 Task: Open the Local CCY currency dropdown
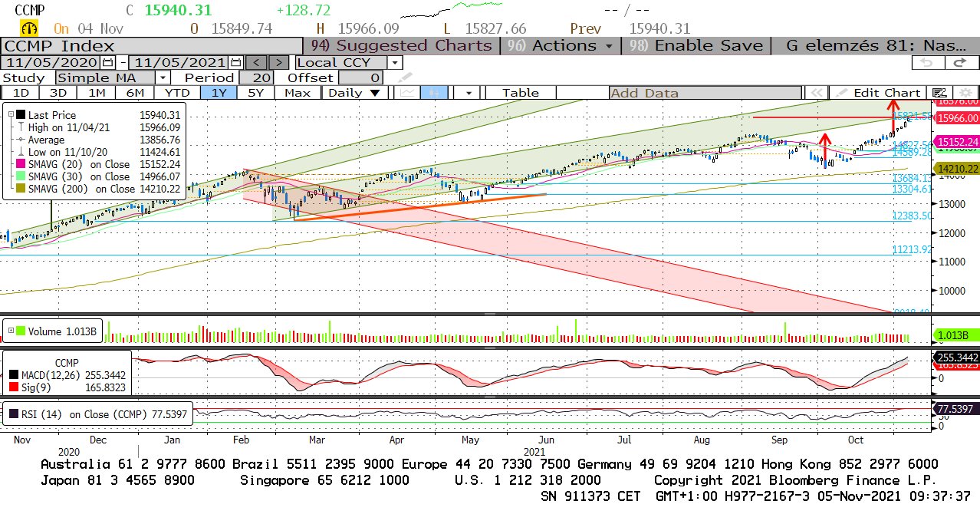tap(395, 63)
